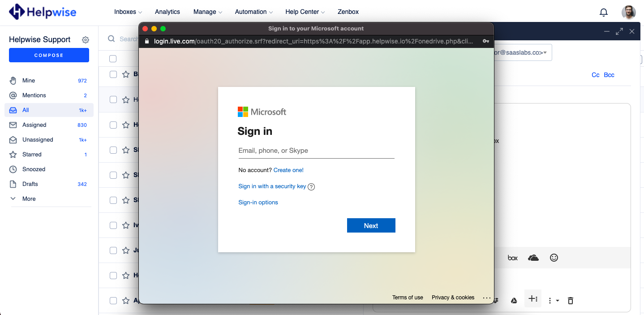This screenshot has width=644, height=315.
Task: Discard the draft using the trash icon
Action: tap(570, 300)
